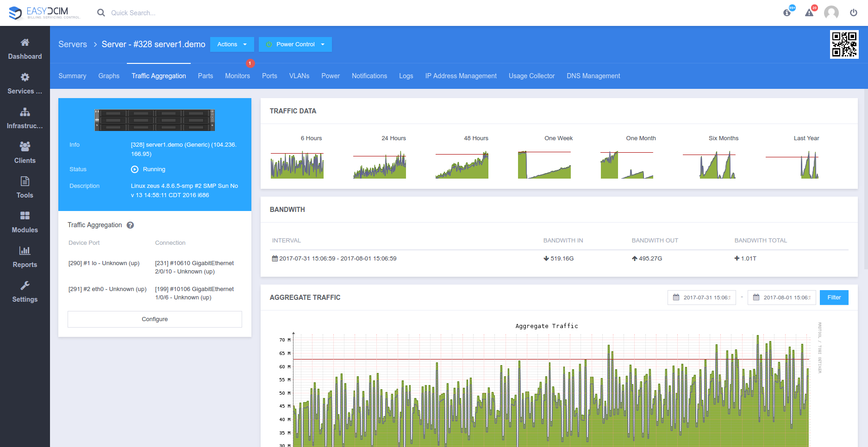Open the Power Control dropdown

[x=295, y=44]
